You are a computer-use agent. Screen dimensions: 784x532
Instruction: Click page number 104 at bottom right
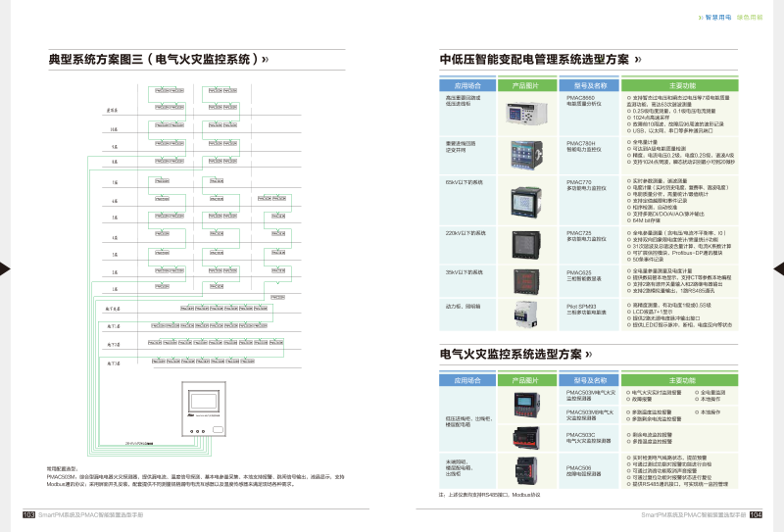[755, 512]
